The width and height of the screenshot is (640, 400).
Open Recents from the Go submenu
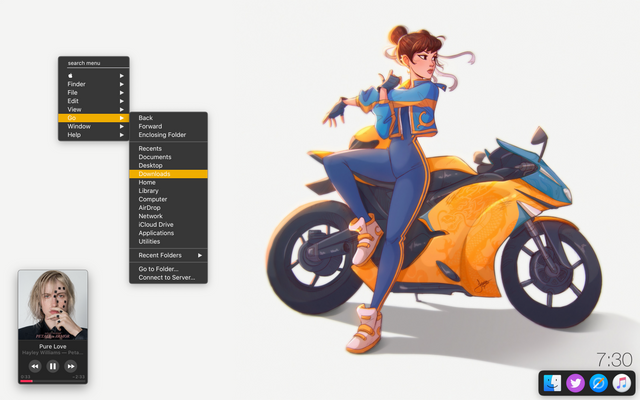pos(168,149)
